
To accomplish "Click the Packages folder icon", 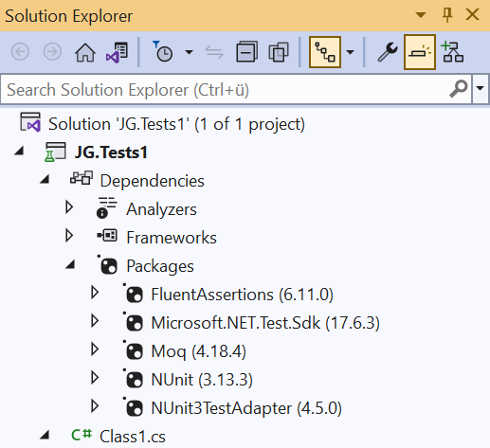I will click(107, 264).
